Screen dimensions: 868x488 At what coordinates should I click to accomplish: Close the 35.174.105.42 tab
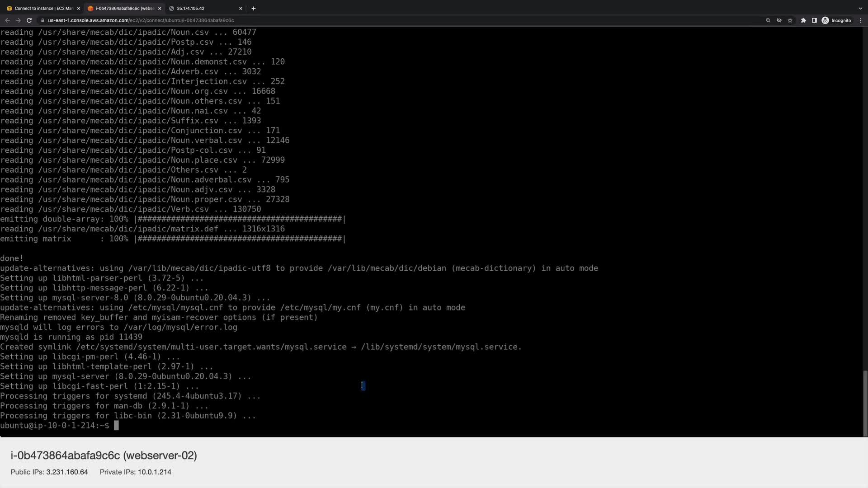tap(241, 8)
